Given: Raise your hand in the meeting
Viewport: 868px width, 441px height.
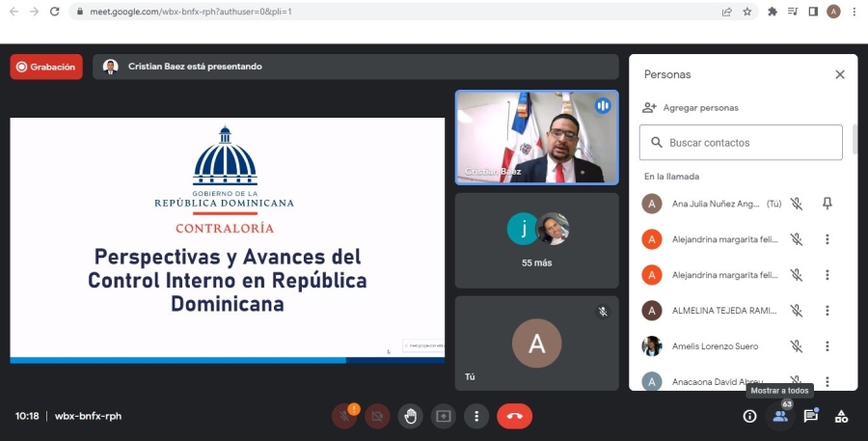Looking at the screenshot, I should (410, 416).
